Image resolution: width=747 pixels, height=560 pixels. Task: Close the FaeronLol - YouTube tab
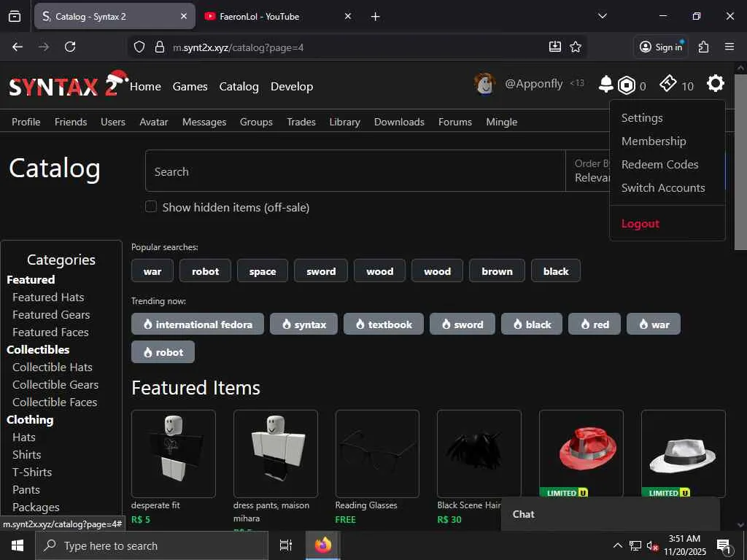(x=348, y=16)
